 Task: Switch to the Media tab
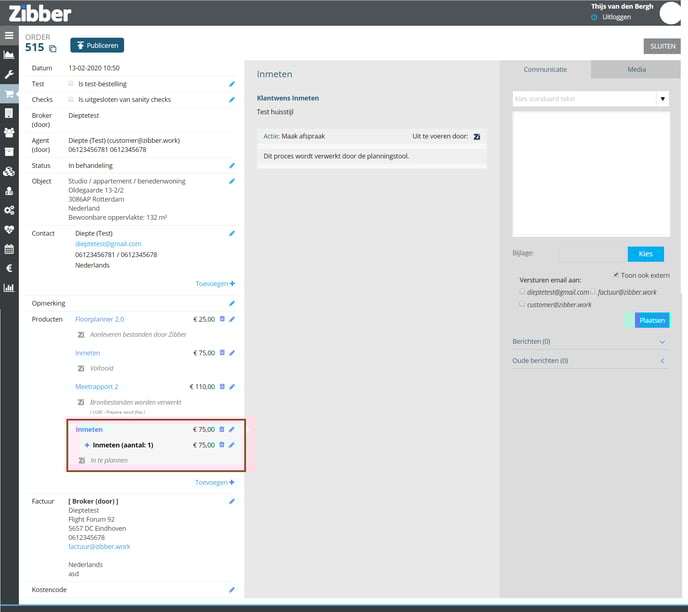[636, 70]
